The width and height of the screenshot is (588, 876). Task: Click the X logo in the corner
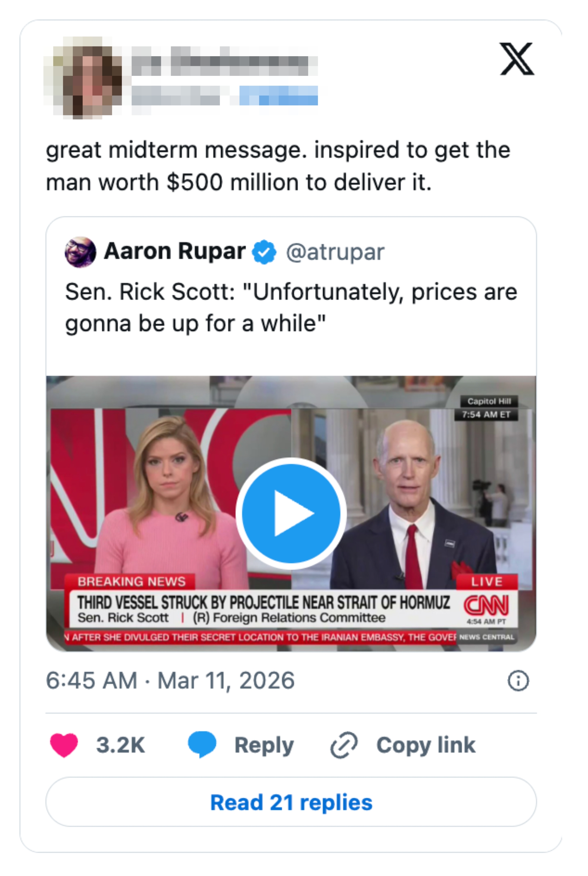coord(517,59)
